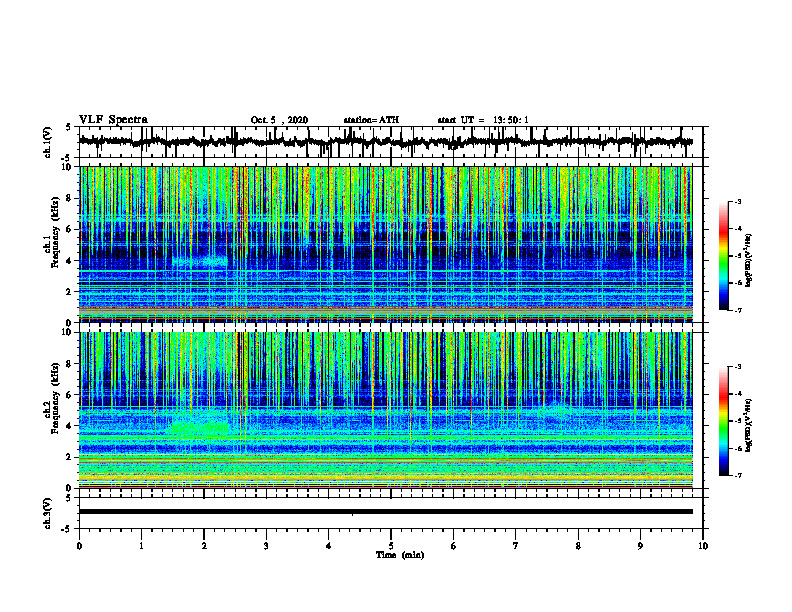
Task: Click time axis tick label "5"
Action: click(x=391, y=546)
